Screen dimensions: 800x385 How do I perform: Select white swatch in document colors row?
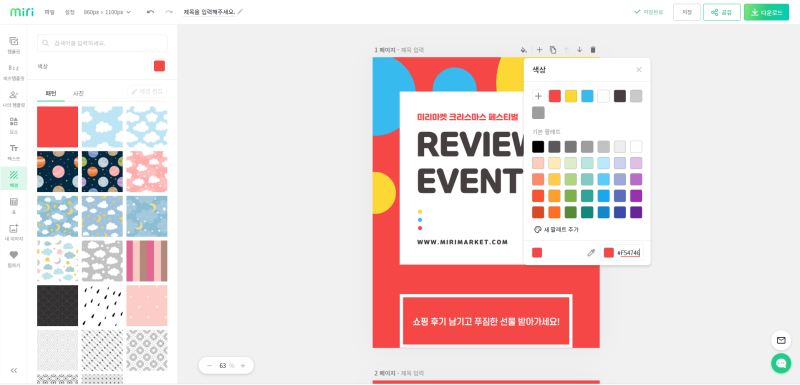coord(604,96)
